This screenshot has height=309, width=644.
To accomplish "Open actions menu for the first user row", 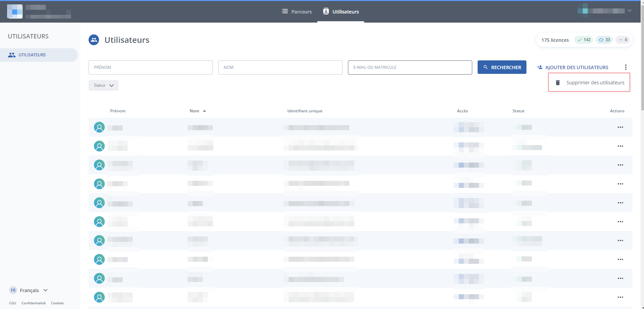I will click(x=620, y=127).
